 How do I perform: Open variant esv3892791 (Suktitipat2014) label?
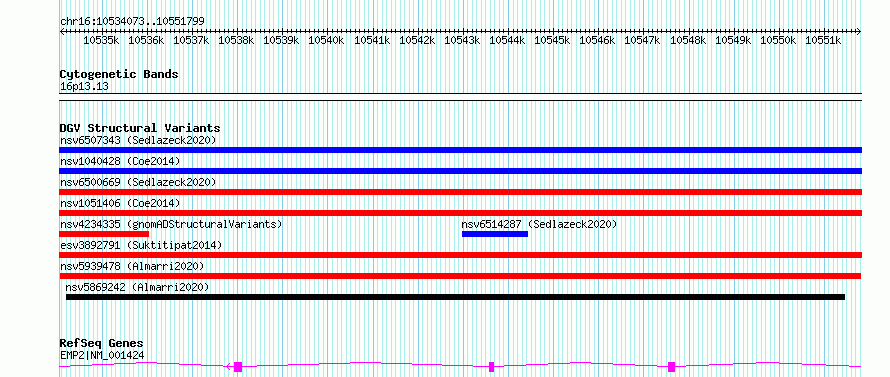click(x=141, y=245)
